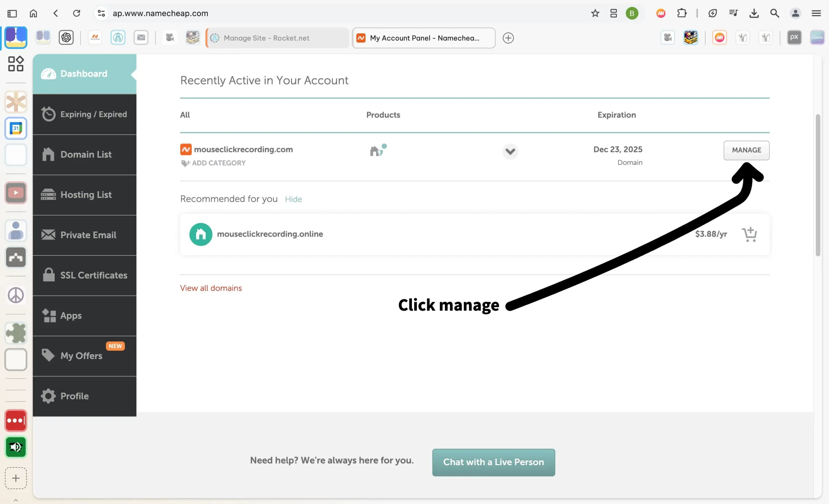The image size is (829, 504).
Task: Expand the mouseclickrecording.com chevron dropdown
Action: point(510,151)
